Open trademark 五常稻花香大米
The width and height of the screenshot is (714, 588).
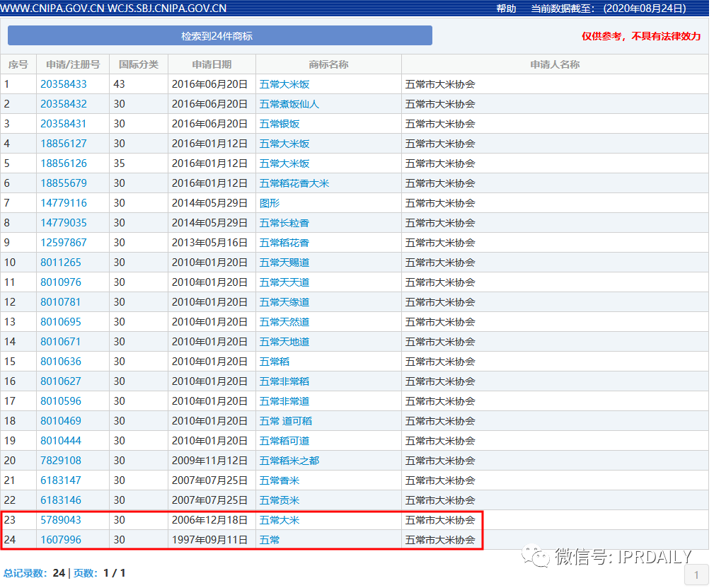(x=294, y=183)
